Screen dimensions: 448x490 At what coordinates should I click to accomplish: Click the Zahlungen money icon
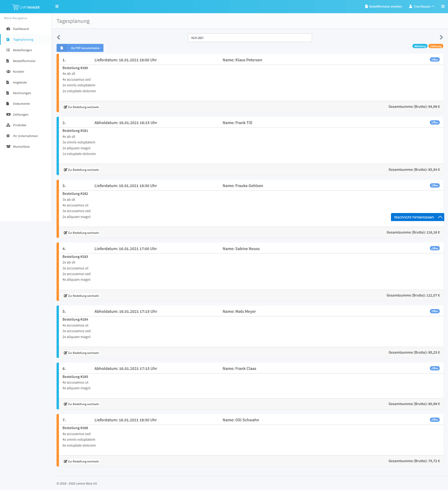click(x=8, y=114)
